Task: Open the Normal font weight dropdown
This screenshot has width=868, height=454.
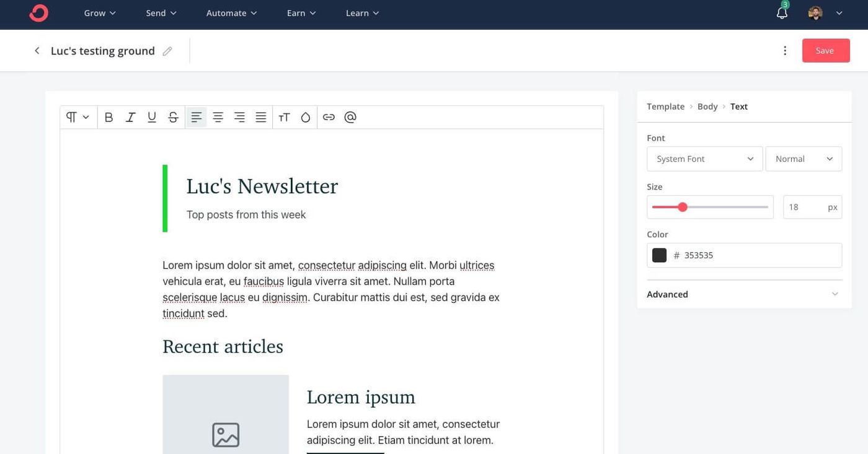Action: [804, 159]
